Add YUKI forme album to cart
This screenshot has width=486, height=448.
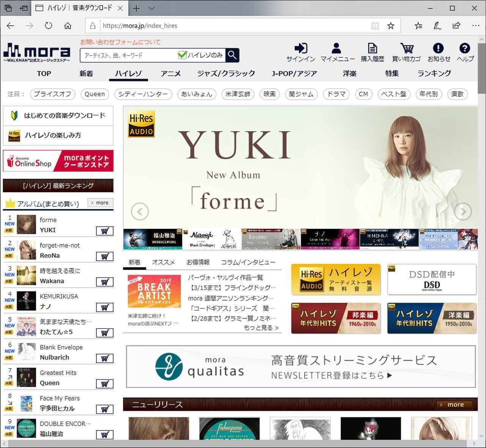[104, 231]
